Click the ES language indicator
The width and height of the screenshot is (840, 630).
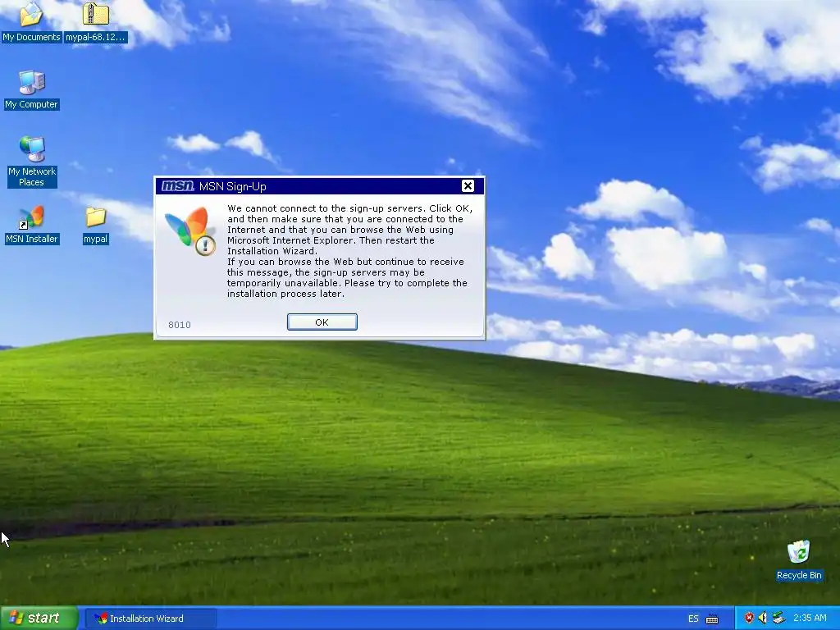(x=693, y=619)
